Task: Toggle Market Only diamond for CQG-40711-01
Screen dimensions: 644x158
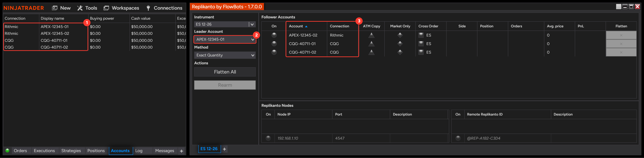Action: pos(400,44)
